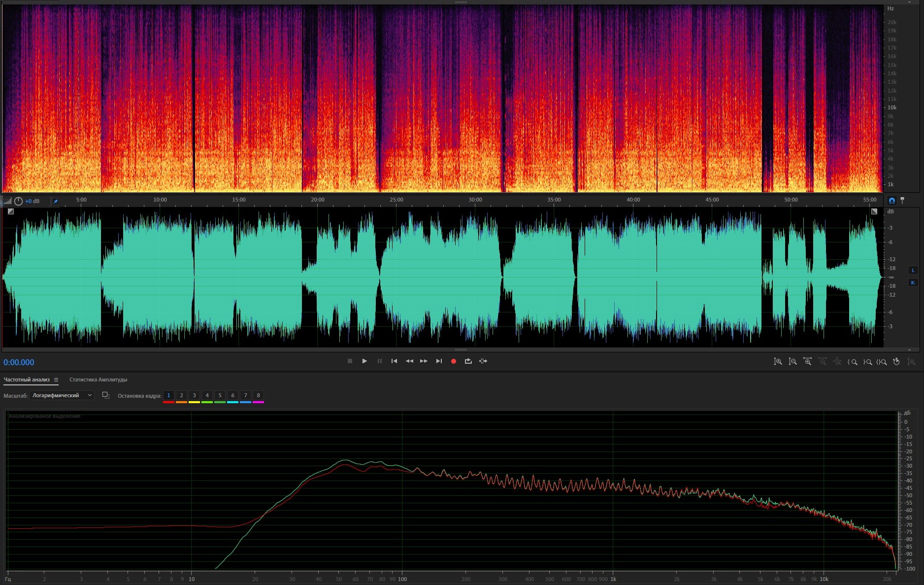Switch to Статистика Амплитуды tab

click(98, 380)
